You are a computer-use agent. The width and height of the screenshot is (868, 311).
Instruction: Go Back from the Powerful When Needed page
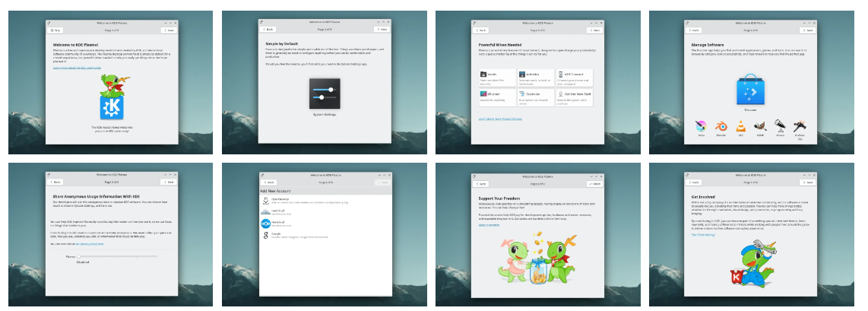click(481, 30)
